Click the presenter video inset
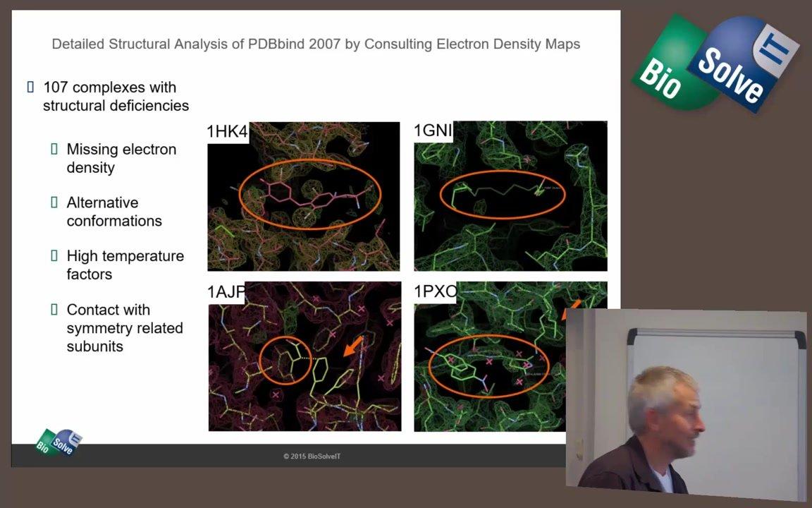Image resolution: width=812 pixels, height=508 pixels. click(x=686, y=400)
